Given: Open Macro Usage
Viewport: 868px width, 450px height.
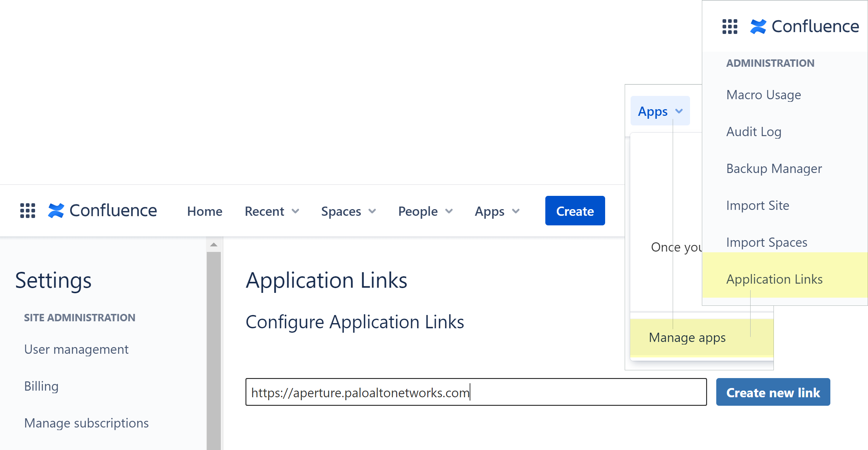Looking at the screenshot, I should (764, 94).
